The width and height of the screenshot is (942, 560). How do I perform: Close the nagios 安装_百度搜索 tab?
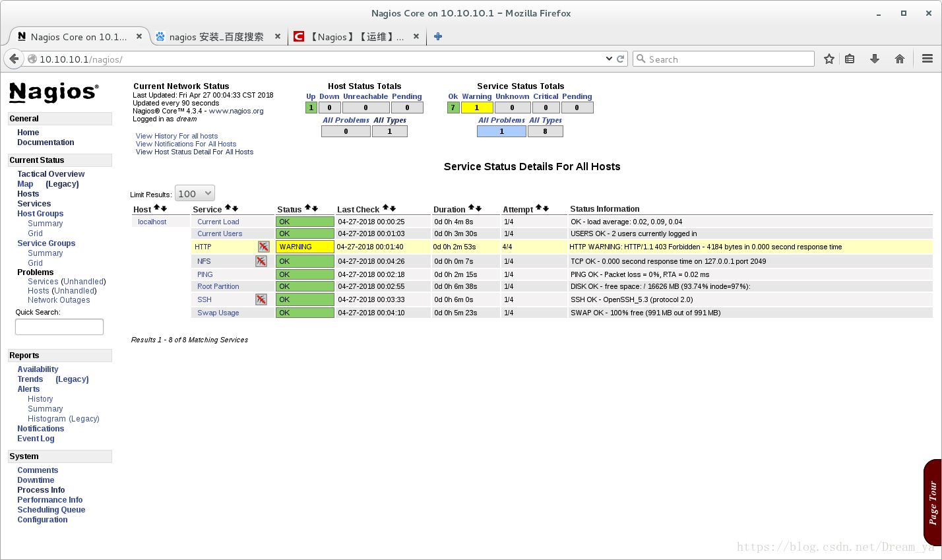[278, 36]
